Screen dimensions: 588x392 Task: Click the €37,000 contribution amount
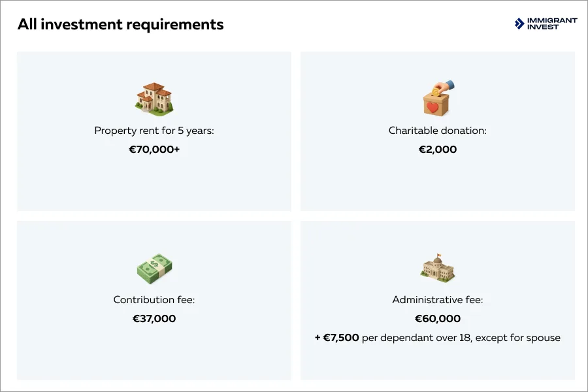(x=154, y=319)
